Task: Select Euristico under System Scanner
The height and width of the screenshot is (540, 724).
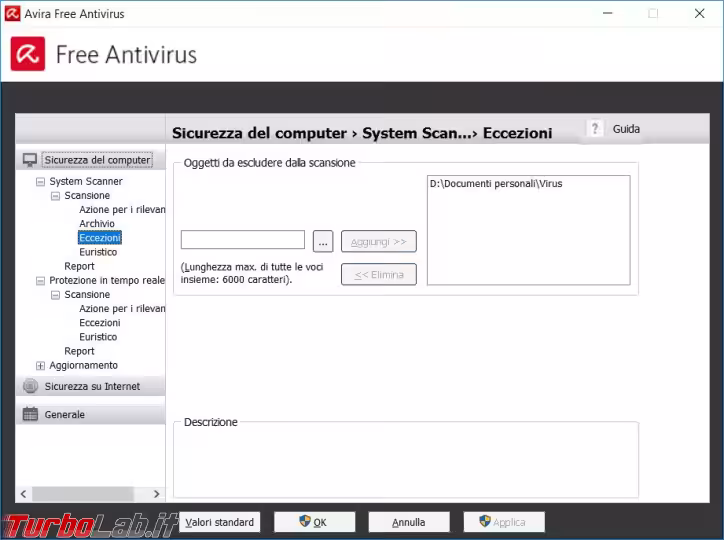Action: (98, 252)
